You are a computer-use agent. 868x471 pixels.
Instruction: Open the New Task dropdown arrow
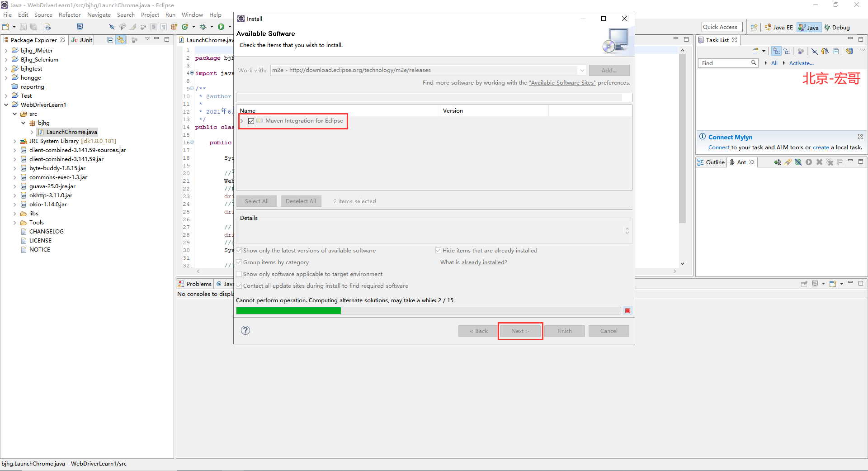764,51
